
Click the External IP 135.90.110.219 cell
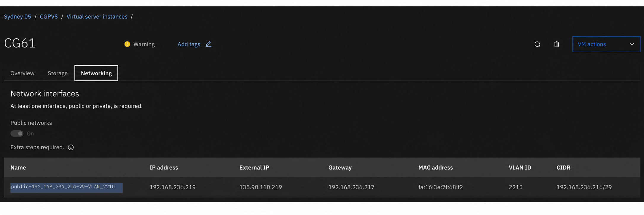click(261, 187)
